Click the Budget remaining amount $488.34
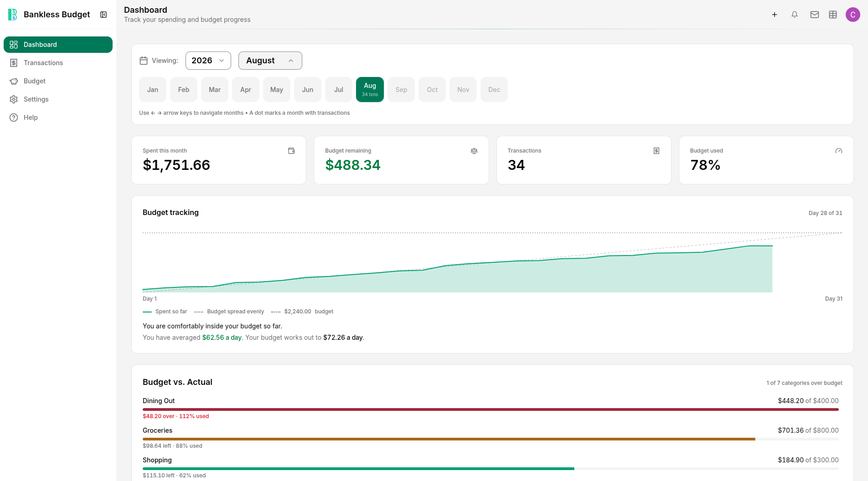 [x=353, y=165]
